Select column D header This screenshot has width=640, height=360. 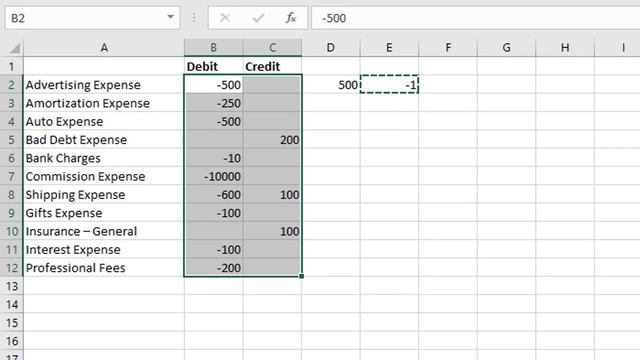[x=331, y=48]
